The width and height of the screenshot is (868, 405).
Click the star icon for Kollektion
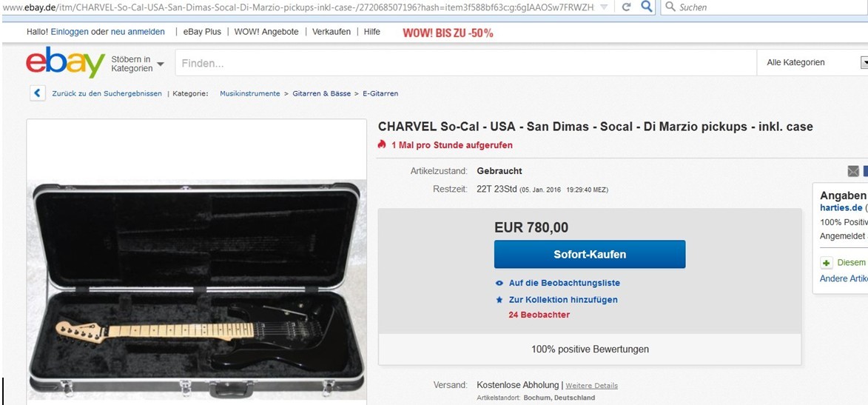point(499,300)
